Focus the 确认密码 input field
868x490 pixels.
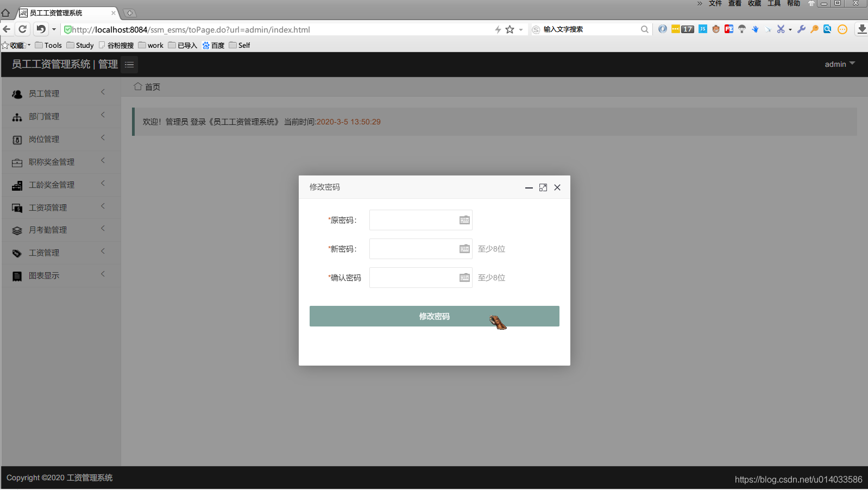[421, 278]
